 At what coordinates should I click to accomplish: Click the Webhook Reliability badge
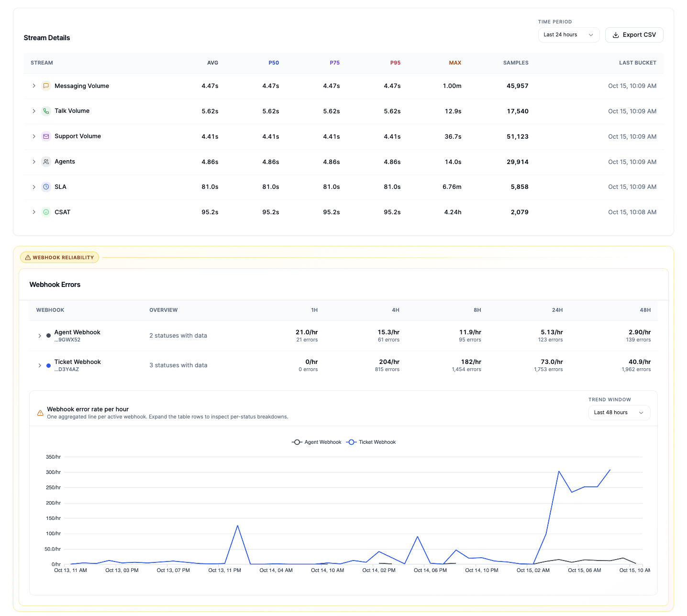click(59, 257)
